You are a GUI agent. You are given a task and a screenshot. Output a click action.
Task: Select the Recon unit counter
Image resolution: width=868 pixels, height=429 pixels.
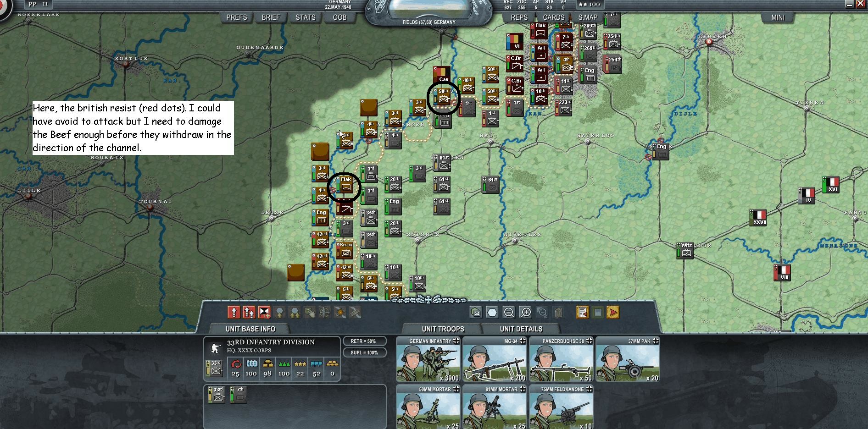click(345, 250)
